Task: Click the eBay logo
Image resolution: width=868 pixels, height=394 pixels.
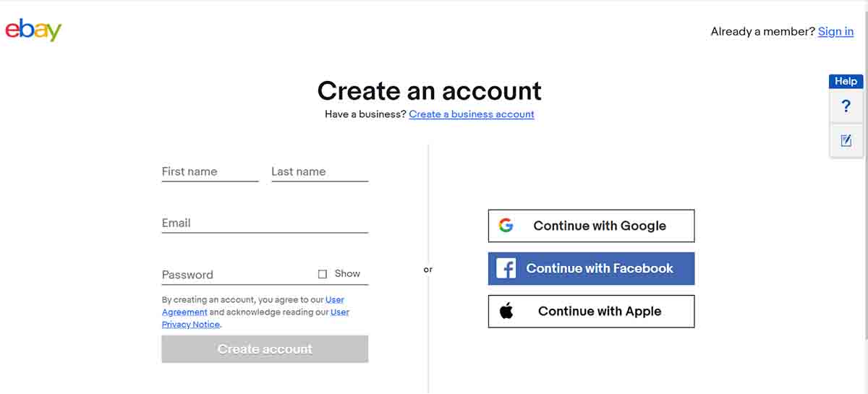Action: (33, 30)
